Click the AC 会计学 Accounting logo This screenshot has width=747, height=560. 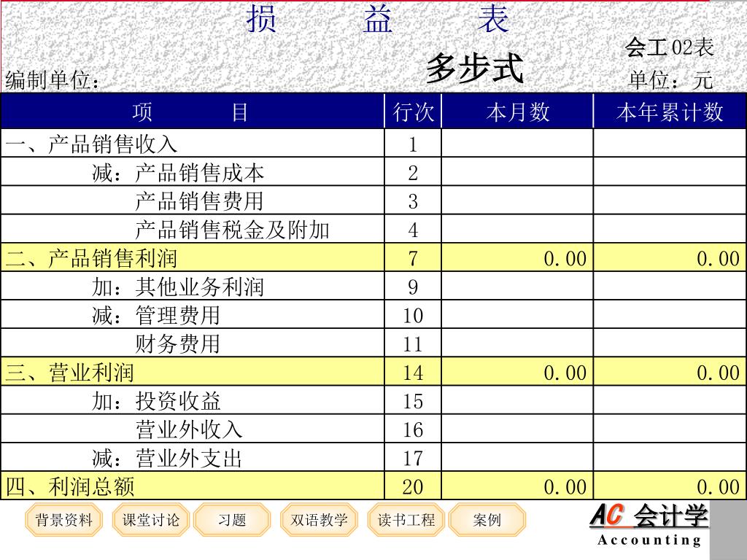coord(649,525)
